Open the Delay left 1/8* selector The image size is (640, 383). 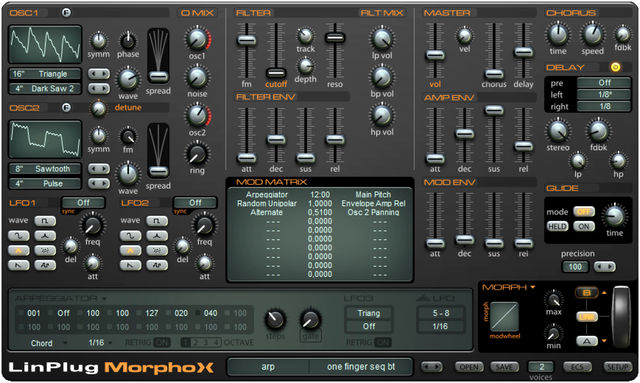tap(604, 95)
